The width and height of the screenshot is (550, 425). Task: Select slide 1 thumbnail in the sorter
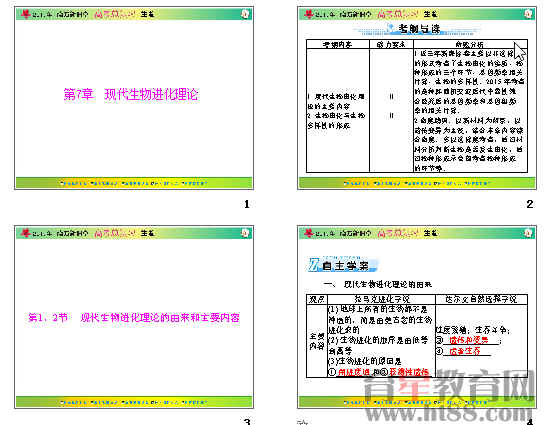click(134, 98)
